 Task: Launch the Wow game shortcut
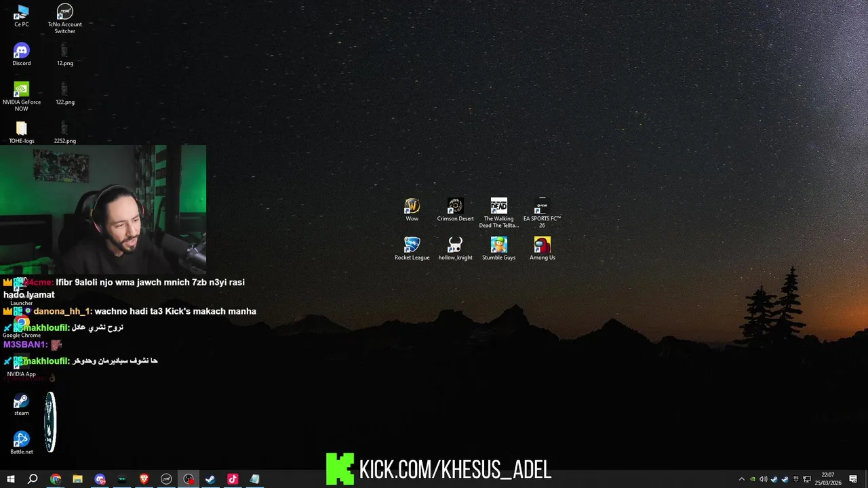coord(412,210)
